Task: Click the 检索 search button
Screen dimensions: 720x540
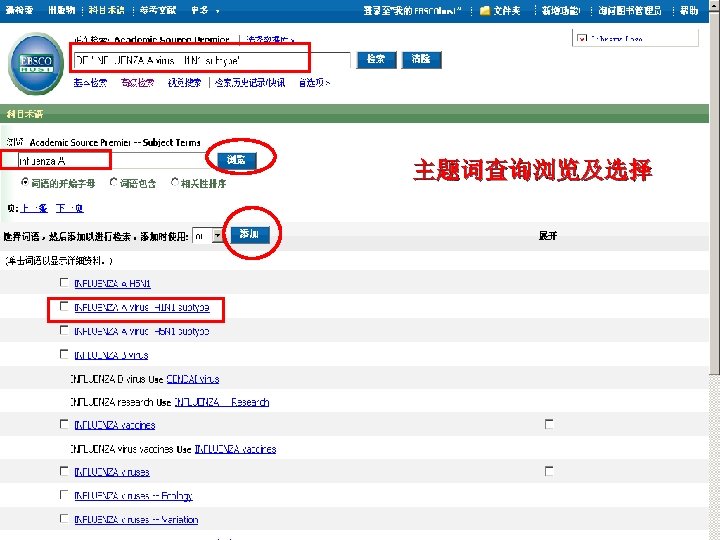Action: (x=376, y=60)
